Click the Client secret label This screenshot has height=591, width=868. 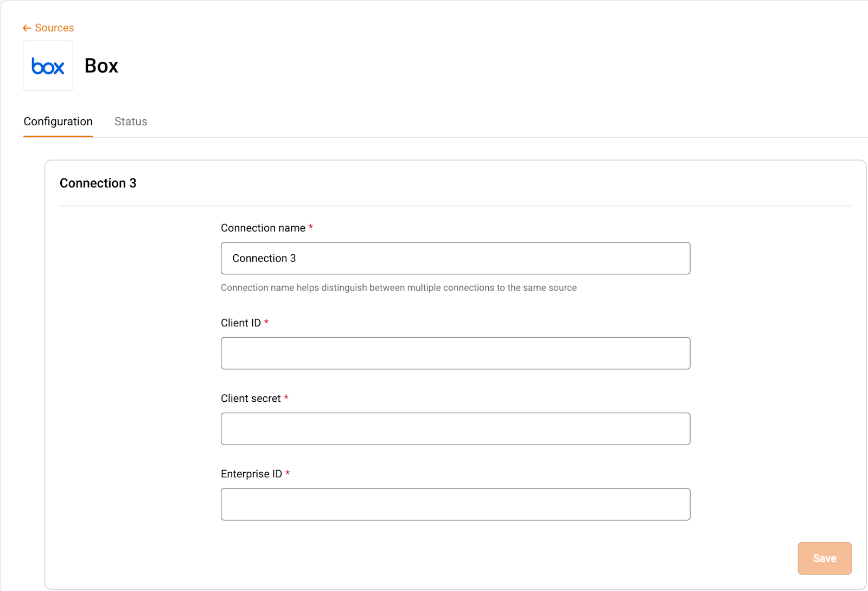pos(251,399)
